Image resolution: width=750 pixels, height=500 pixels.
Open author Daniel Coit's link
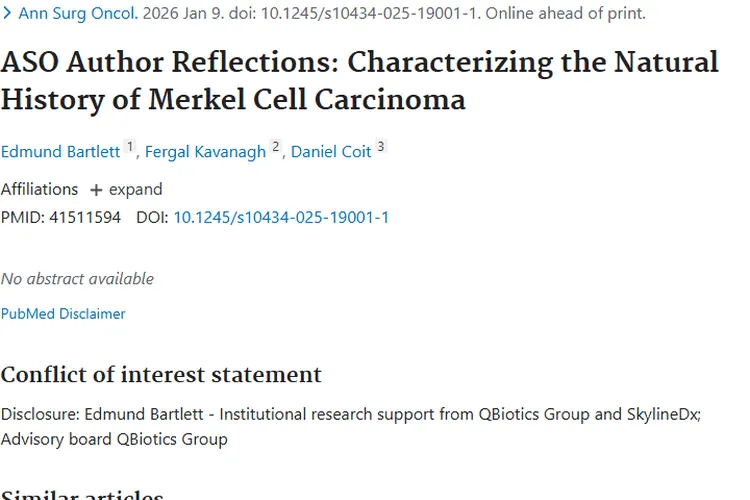331,152
